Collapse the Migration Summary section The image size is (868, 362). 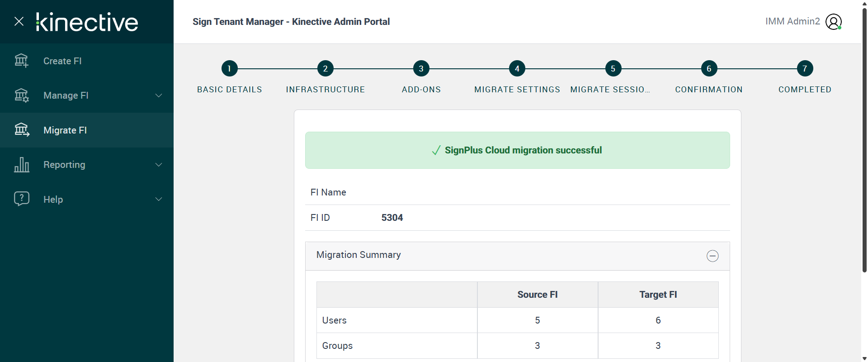click(x=712, y=256)
